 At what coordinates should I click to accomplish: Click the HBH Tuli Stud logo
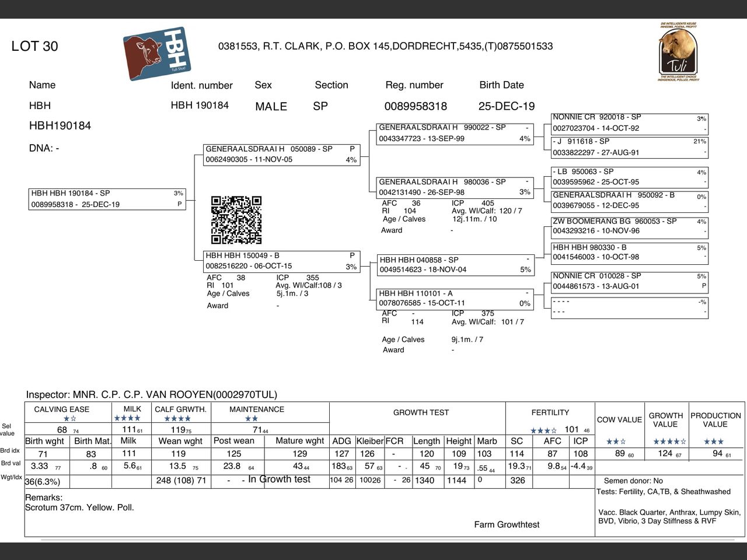tap(157, 53)
